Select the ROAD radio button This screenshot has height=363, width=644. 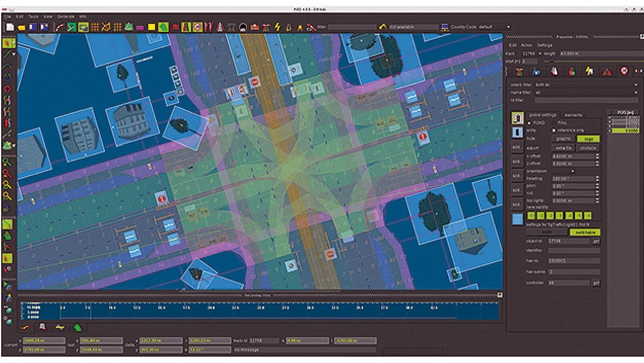tap(529, 122)
